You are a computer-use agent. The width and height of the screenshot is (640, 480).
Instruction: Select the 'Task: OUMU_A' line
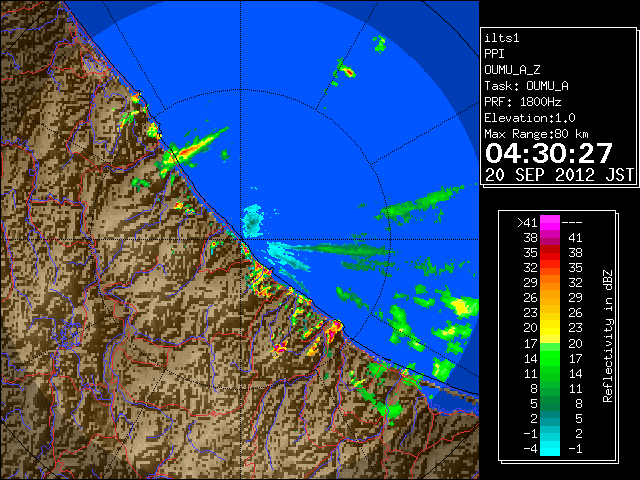click(x=526, y=86)
